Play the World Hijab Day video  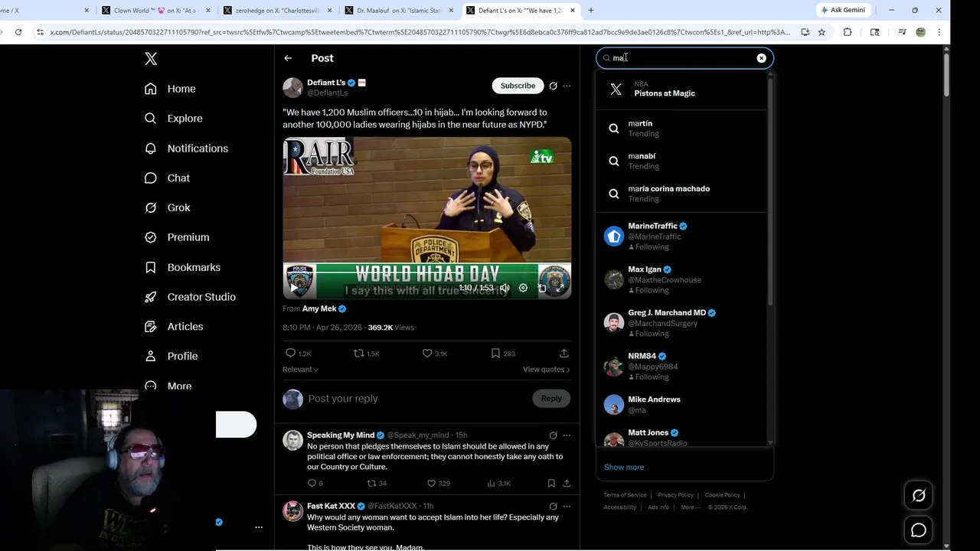tap(295, 288)
